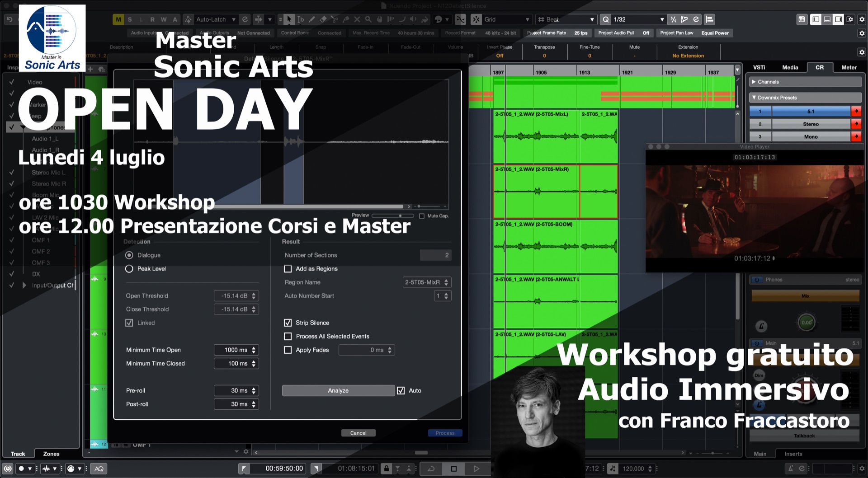868x478 pixels.
Task: Toggle the lower zone visibility icon
Action: pyautogui.click(x=827, y=19)
